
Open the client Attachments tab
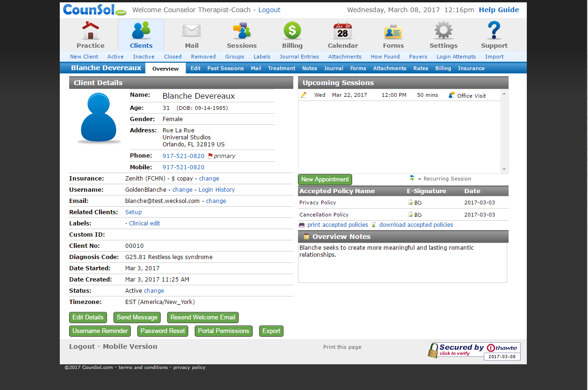[390, 68]
